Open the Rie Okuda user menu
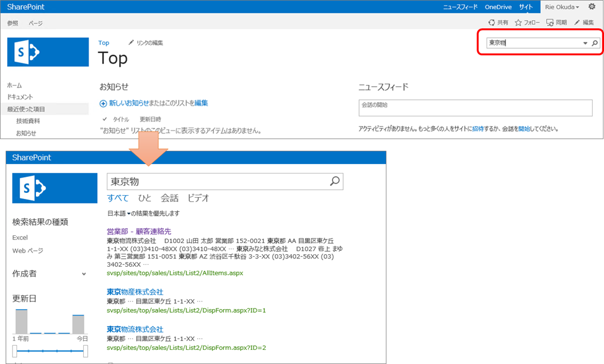 [x=562, y=7]
